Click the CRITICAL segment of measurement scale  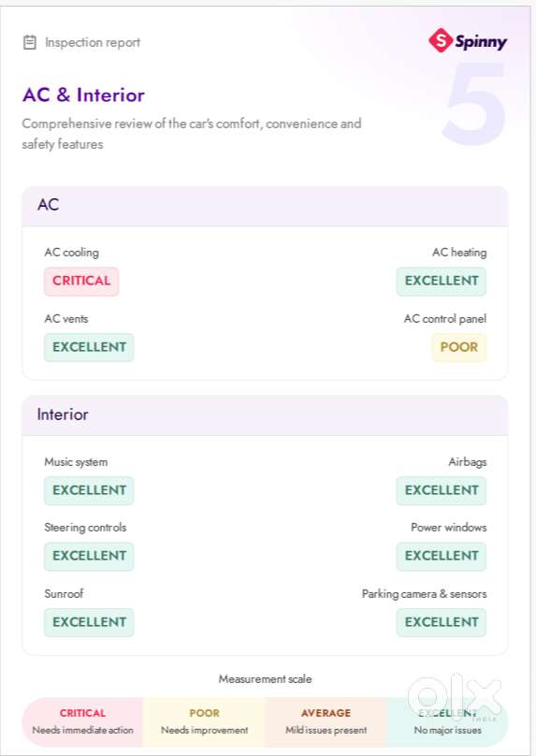coord(82,721)
